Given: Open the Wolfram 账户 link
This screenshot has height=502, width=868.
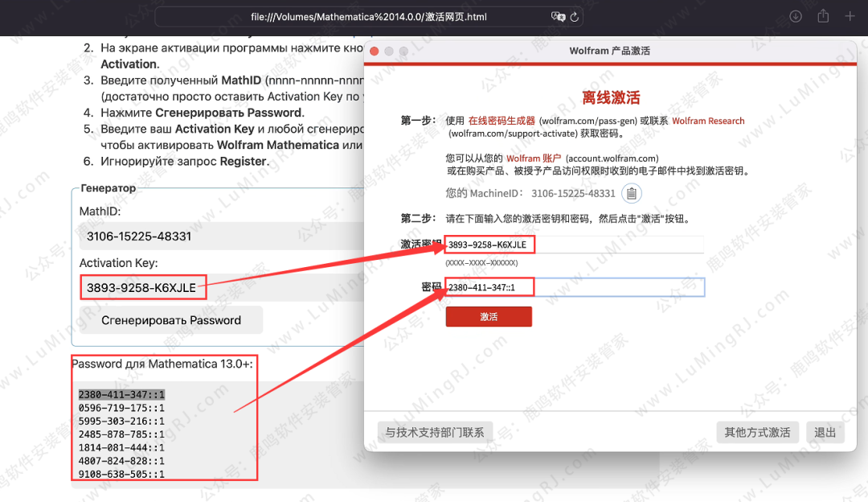Looking at the screenshot, I should coord(533,158).
